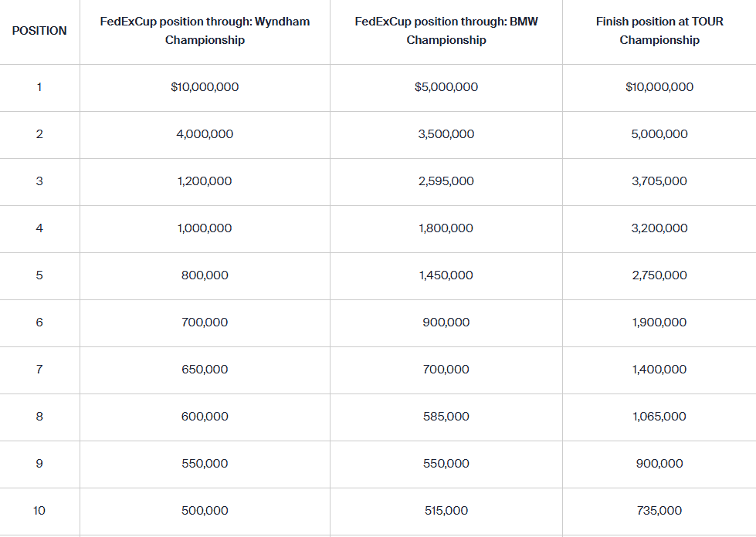
Task: Click the Wyndham Championship column header
Action: [x=205, y=31]
